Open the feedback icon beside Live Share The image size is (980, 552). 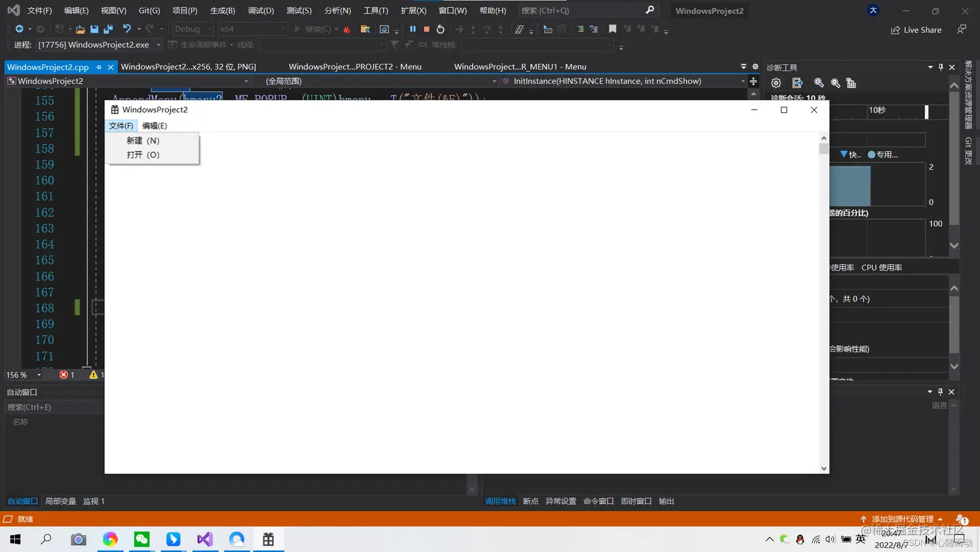(x=962, y=29)
